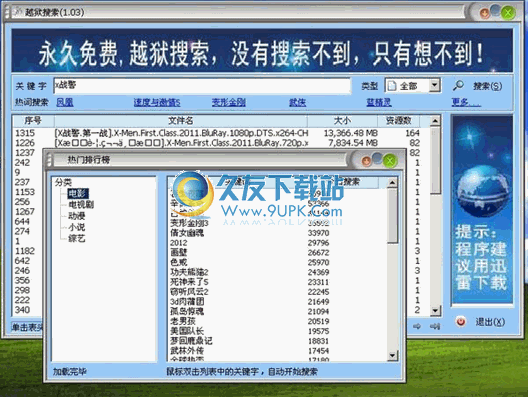Viewport: 528px width, 397px height.
Task: Select keyword 变形金刚3 in ranking list
Action: [x=189, y=223]
